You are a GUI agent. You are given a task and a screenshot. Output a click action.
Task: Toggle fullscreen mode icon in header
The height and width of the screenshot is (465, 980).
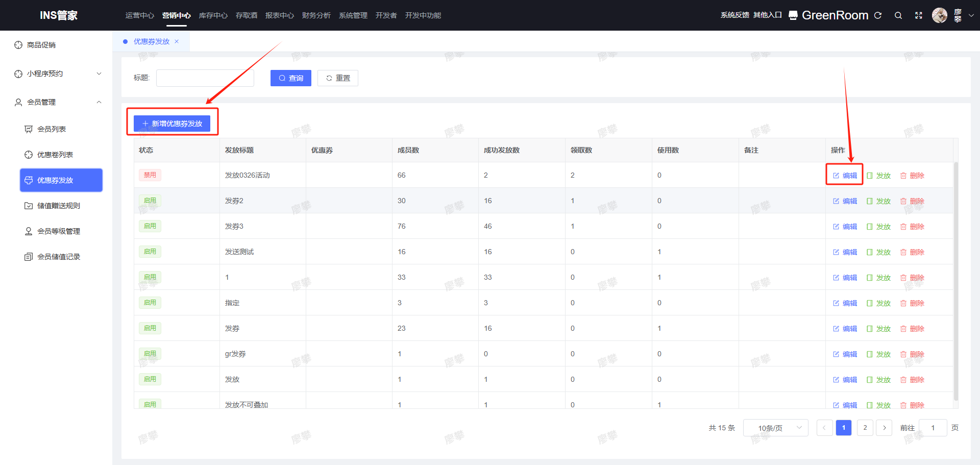919,15
